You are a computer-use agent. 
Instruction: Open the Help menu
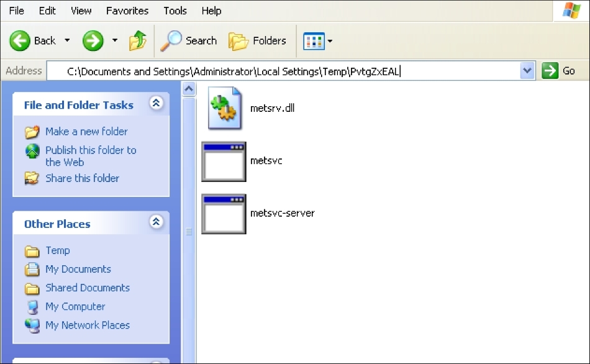[211, 11]
